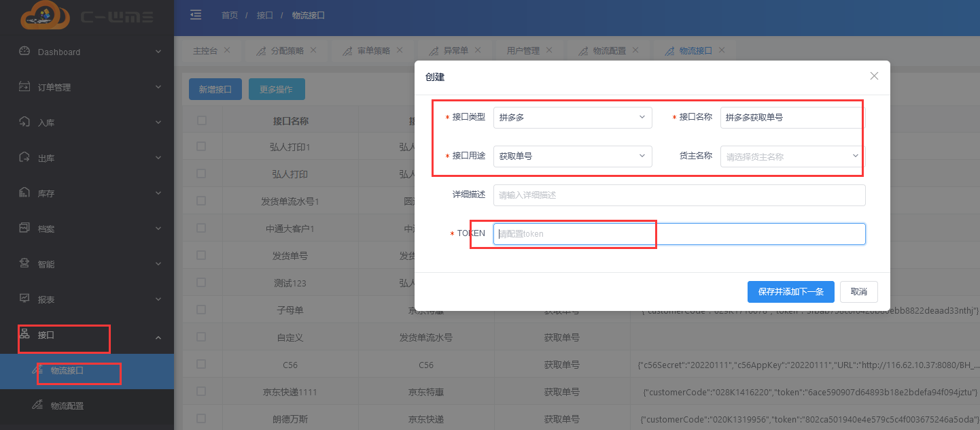Close the 物流接口 tab
The image size is (980, 430).
[722, 50]
